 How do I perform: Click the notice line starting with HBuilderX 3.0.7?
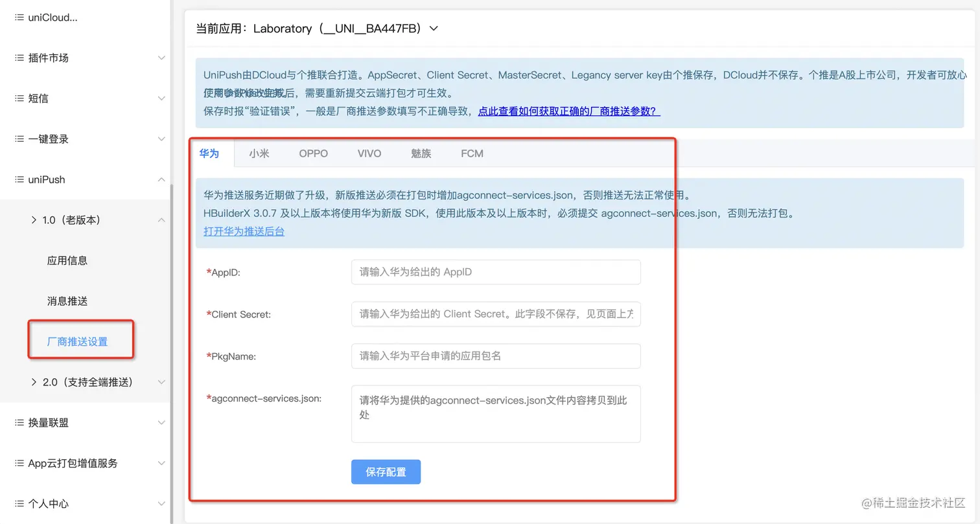tap(499, 213)
